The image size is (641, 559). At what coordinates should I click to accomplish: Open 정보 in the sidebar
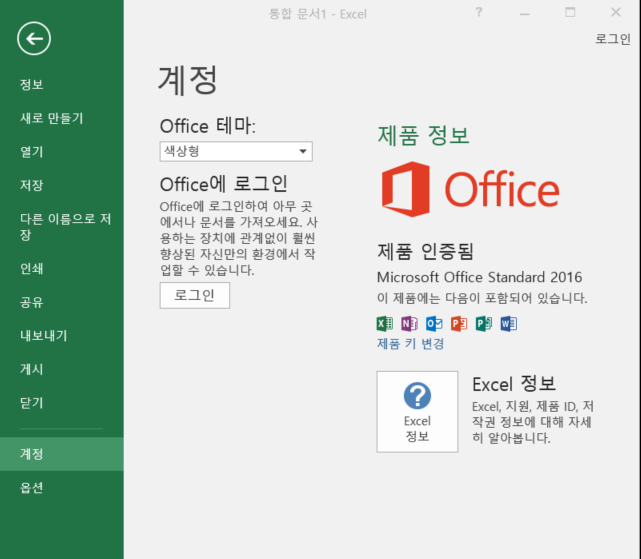pyautogui.click(x=62, y=85)
